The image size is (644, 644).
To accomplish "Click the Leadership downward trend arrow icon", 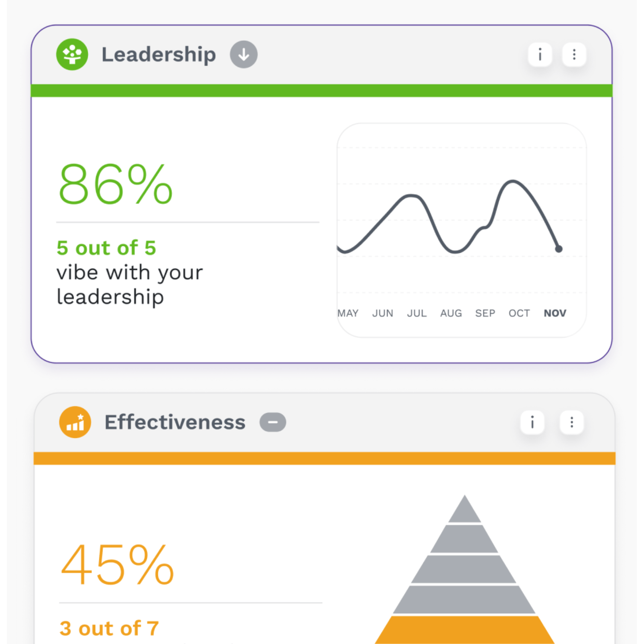I will 244,54.
